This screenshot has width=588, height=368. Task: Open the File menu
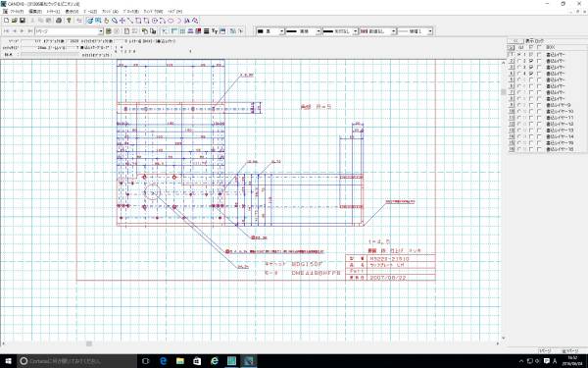[x=17, y=12]
